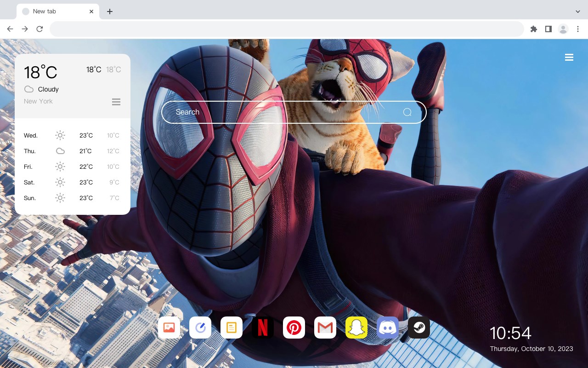This screenshot has width=588, height=368.
Task: Click the sunny icon for Fri.
Action: pyautogui.click(x=60, y=167)
